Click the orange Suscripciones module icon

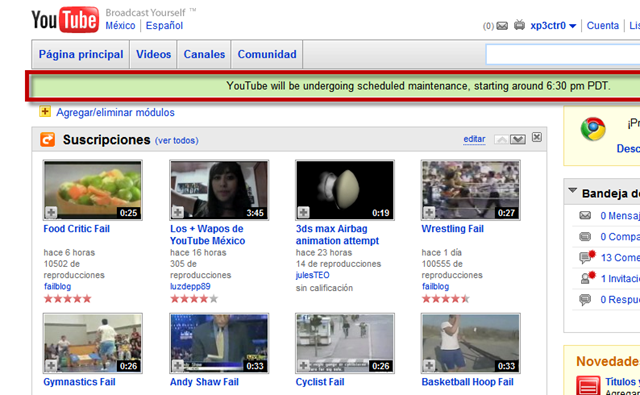[x=47, y=140]
